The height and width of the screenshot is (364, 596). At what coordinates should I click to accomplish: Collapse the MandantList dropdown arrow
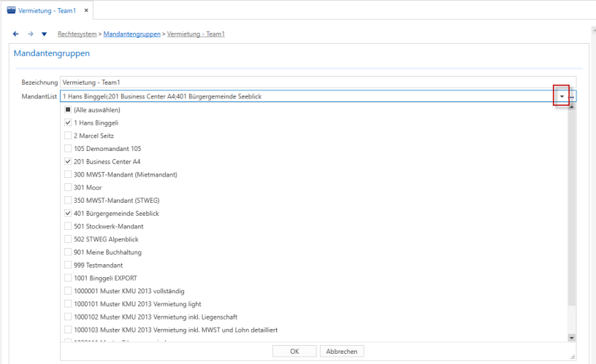(562, 96)
